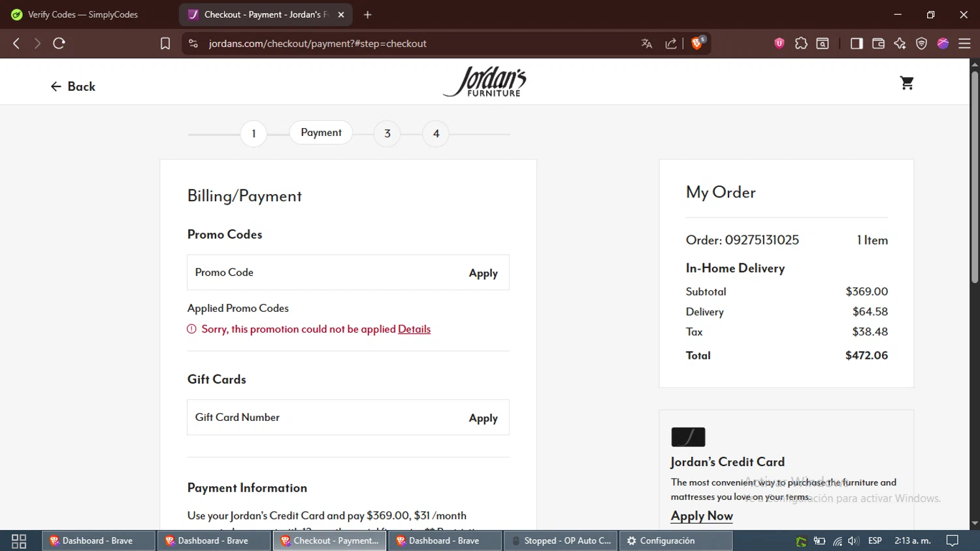Open Brave Shields lion icon
980x551 pixels.
tap(697, 43)
